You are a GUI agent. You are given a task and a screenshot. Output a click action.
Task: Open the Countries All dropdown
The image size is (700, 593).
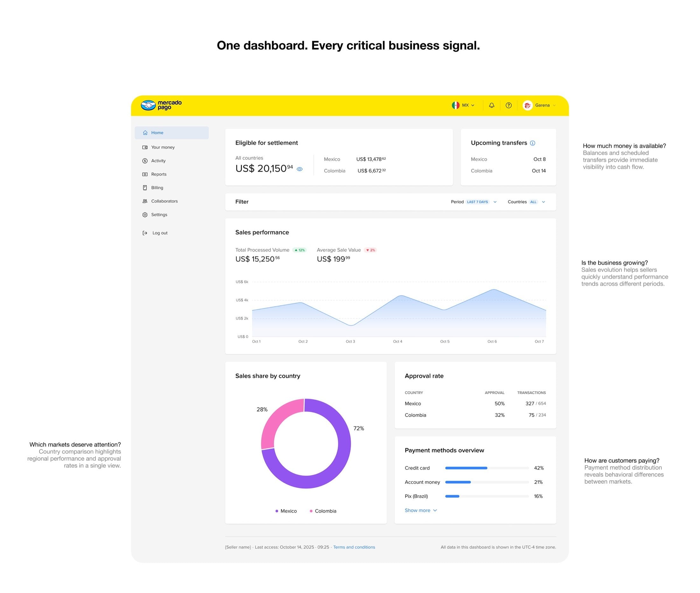(x=526, y=202)
